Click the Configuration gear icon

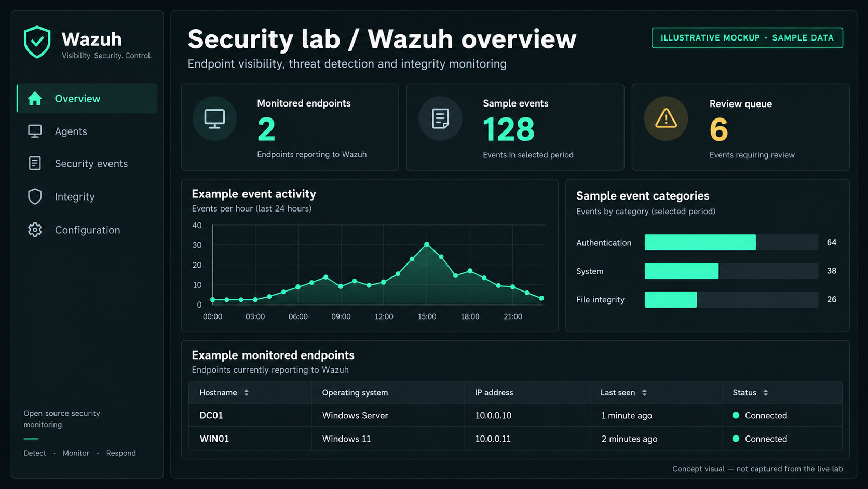pyautogui.click(x=35, y=230)
